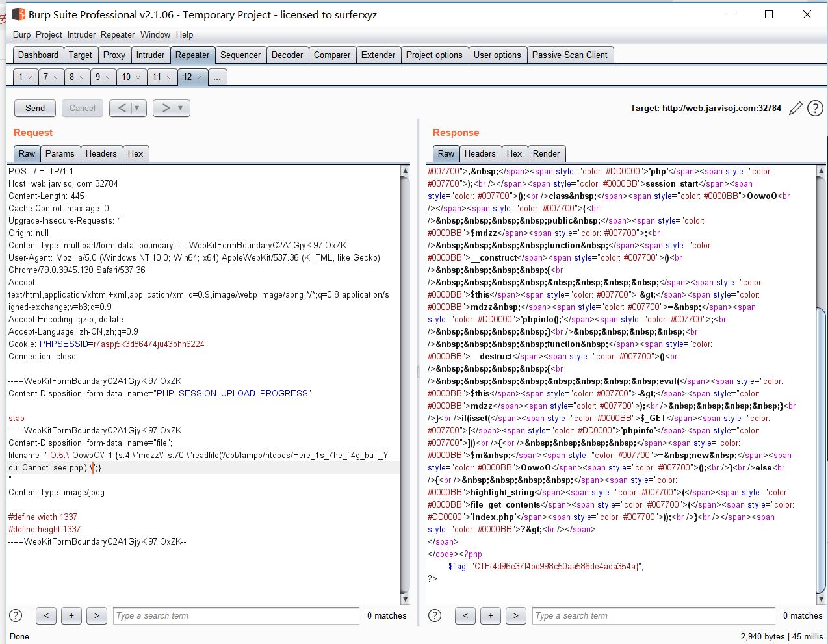The width and height of the screenshot is (828, 644).
Task: Click the Request scrollbar up arrow
Action: (x=406, y=171)
